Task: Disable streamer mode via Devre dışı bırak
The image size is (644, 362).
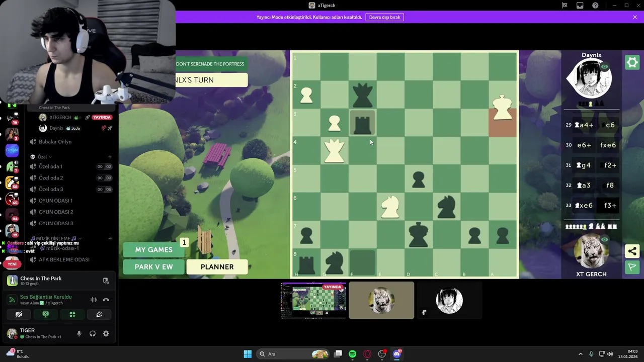Action: (x=385, y=17)
